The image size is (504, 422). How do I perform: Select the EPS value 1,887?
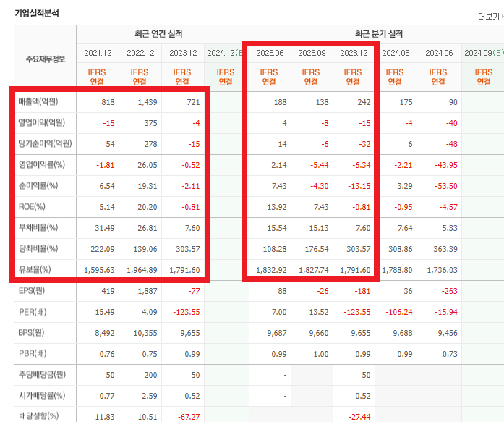click(148, 291)
